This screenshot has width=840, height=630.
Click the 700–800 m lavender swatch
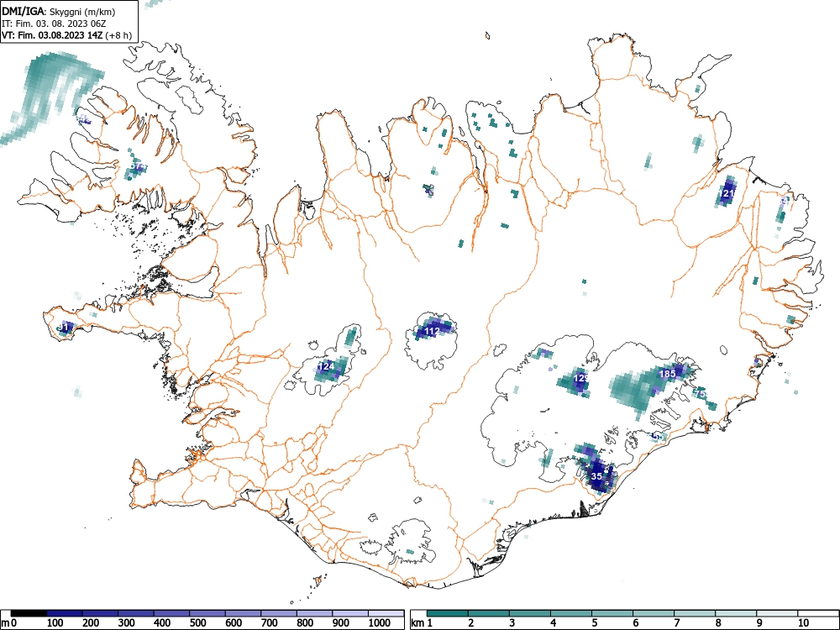tap(280, 613)
